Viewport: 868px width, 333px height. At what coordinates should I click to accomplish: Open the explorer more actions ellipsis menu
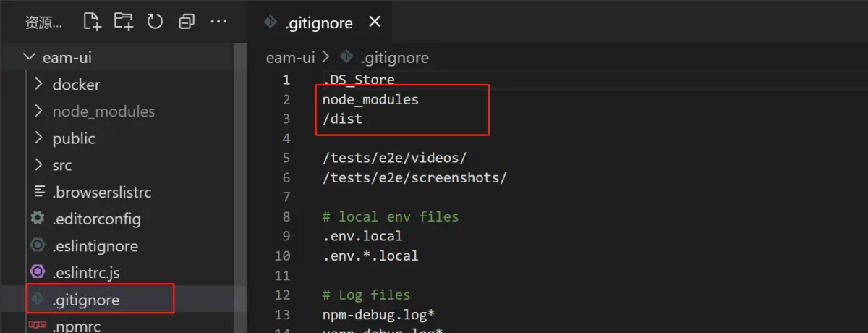(x=218, y=22)
